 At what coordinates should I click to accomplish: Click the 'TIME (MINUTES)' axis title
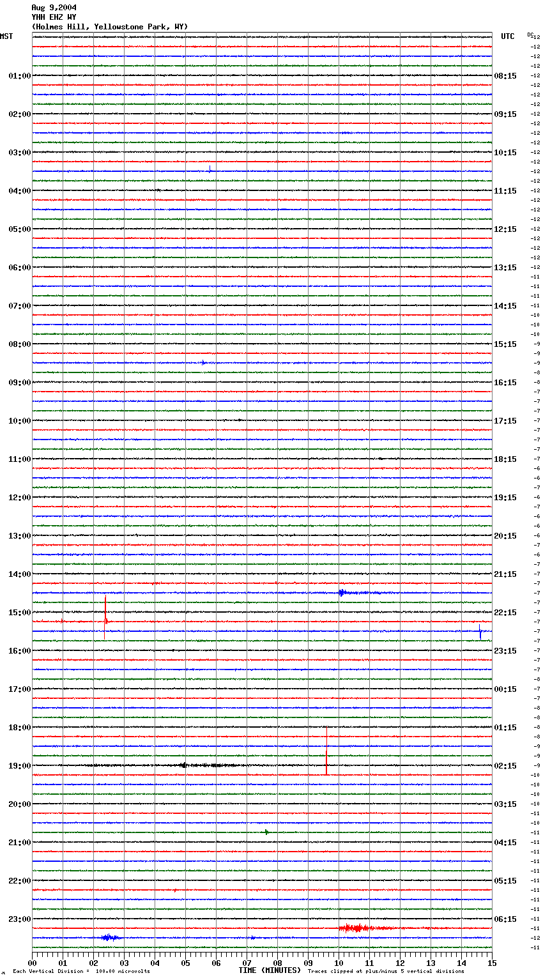point(270,970)
